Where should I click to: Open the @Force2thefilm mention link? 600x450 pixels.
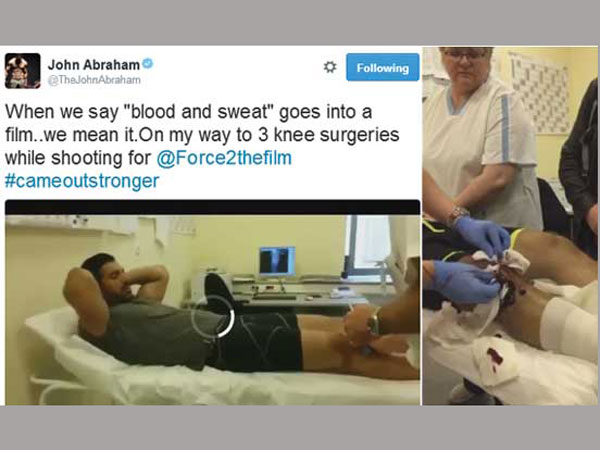224,158
